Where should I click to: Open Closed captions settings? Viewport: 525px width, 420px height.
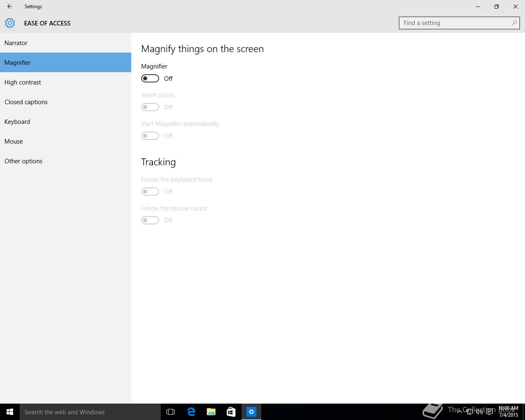click(x=66, y=102)
